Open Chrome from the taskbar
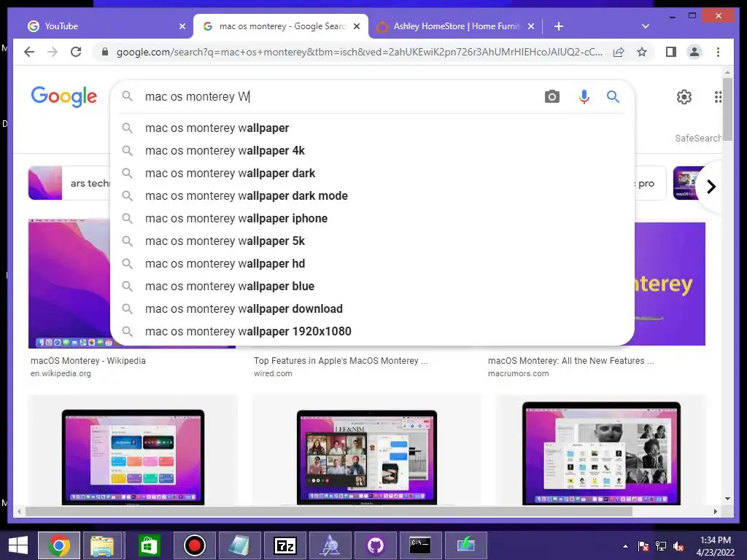This screenshot has height=560, width=747. click(59, 545)
